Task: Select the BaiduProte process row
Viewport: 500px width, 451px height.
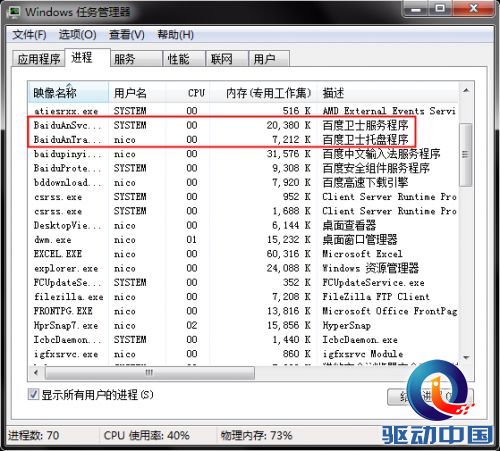Action: pyautogui.click(x=243, y=168)
